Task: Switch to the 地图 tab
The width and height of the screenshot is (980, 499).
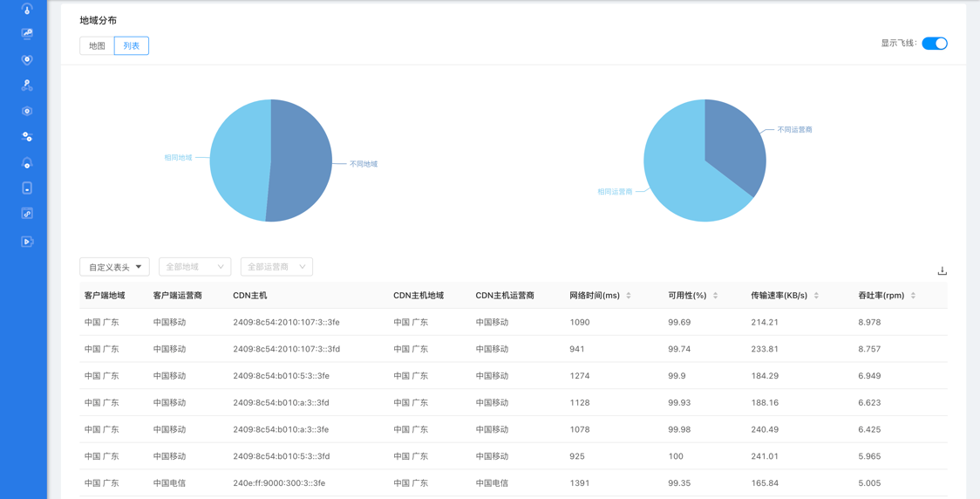Action: coord(97,46)
